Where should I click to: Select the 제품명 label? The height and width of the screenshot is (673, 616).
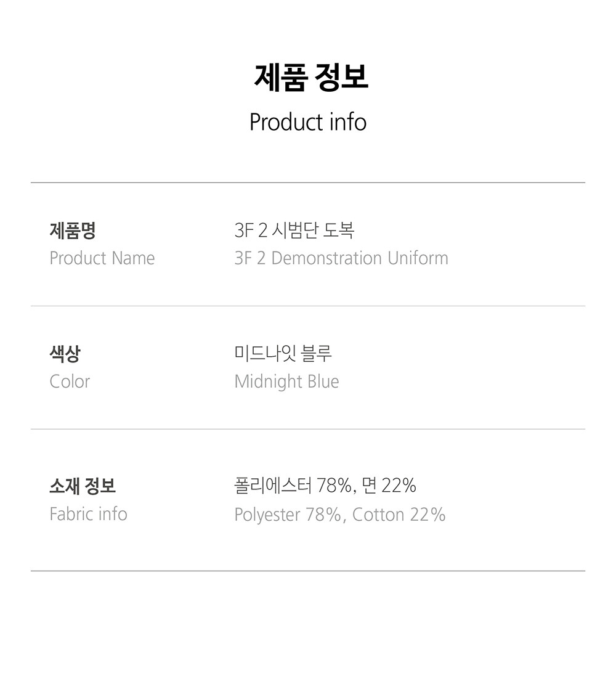[72, 231]
